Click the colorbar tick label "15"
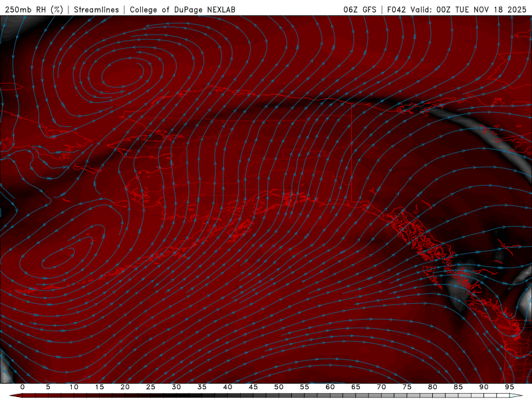The width and height of the screenshot is (532, 399). (x=99, y=387)
